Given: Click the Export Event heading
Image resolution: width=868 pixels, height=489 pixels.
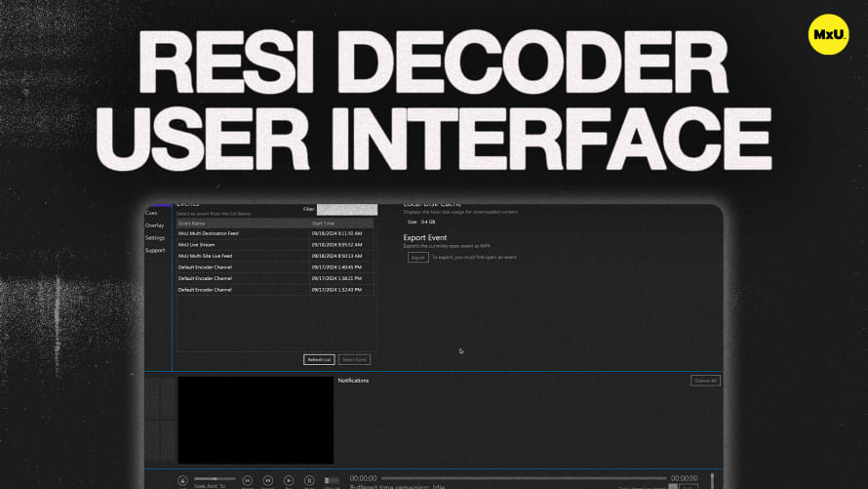Looking at the screenshot, I should click(424, 237).
